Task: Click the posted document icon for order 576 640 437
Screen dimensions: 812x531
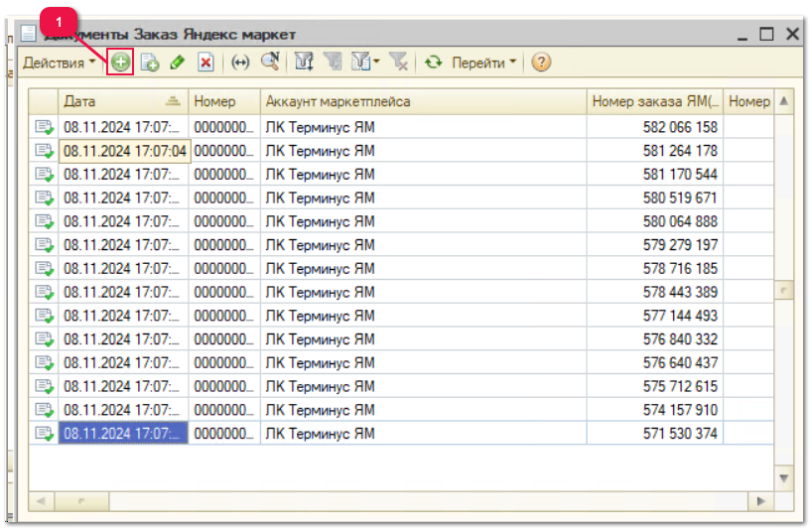Action: pyautogui.click(x=44, y=363)
